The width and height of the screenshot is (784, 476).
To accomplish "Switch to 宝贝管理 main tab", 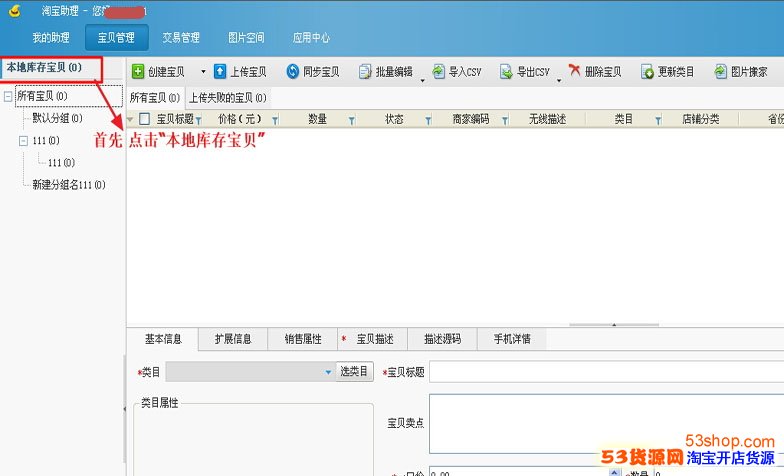I will [x=116, y=38].
